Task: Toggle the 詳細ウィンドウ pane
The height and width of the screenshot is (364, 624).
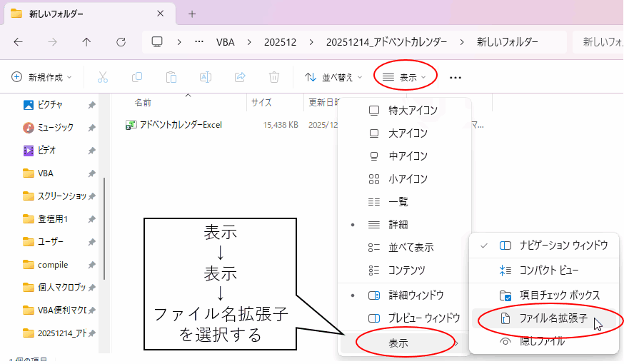Action: point(404,295)
